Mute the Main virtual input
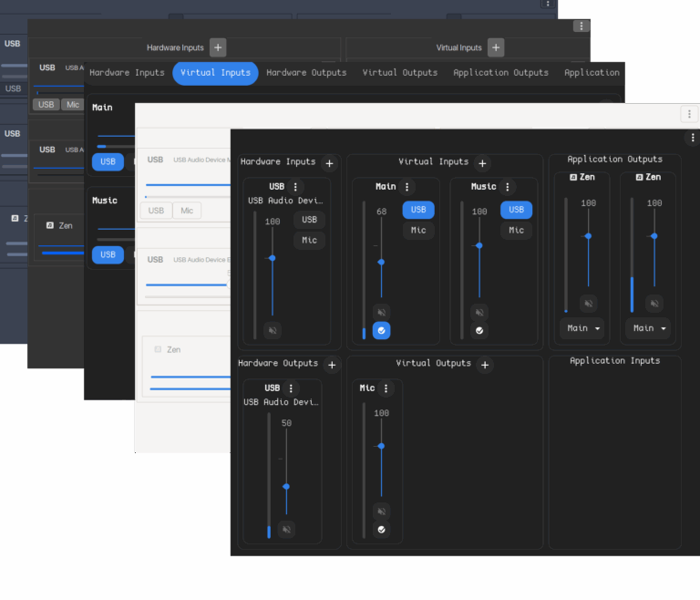The width and height of the screenshot is (700, 600). [381, 312]
